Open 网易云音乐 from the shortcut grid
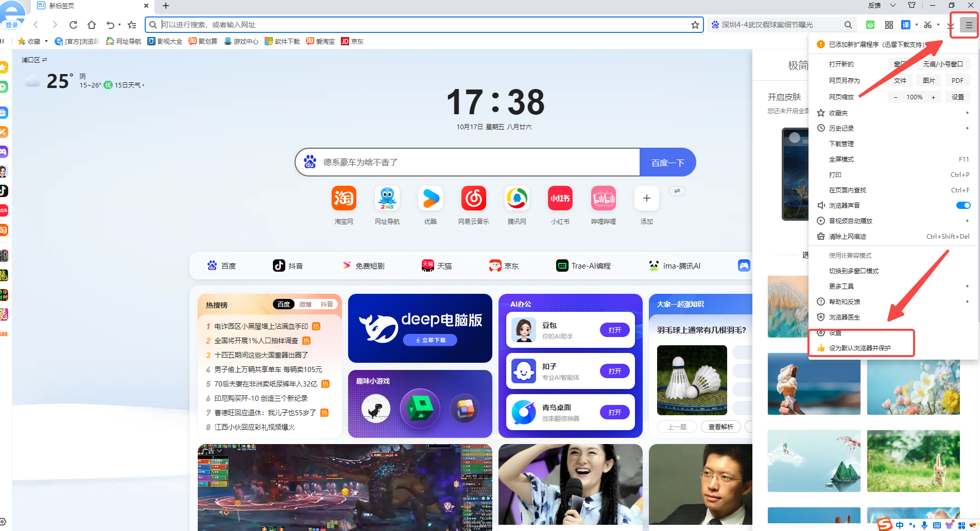Image resolution: width=980 pixels, height=531 pixels. click(473, 198)
